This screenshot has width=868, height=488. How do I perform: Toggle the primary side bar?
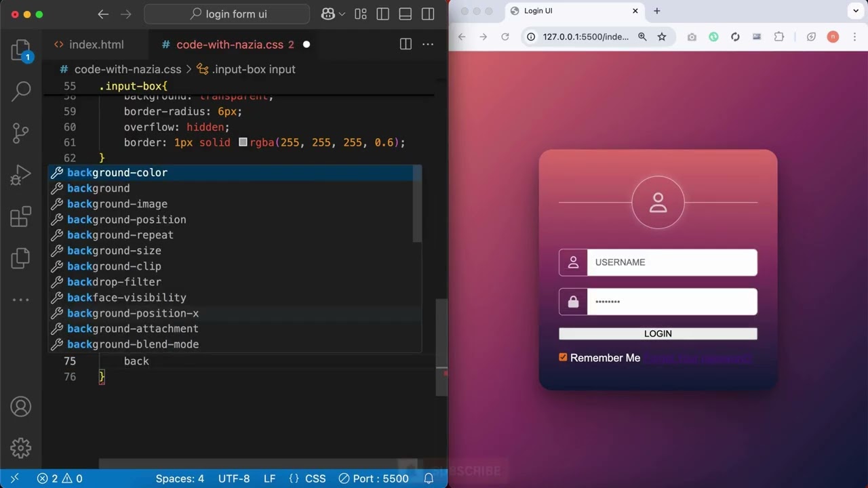(x=383, y=14)
